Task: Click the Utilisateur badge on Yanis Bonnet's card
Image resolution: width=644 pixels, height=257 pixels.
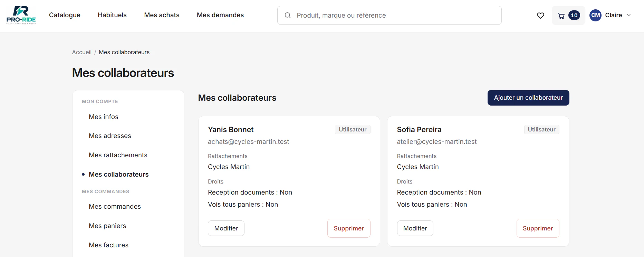Action: click(353, 130)
